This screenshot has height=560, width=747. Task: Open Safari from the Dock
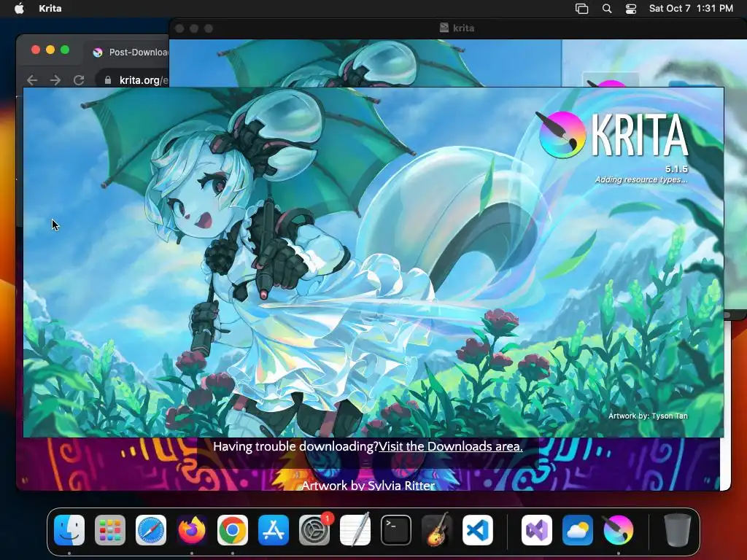tap(151, 530)
